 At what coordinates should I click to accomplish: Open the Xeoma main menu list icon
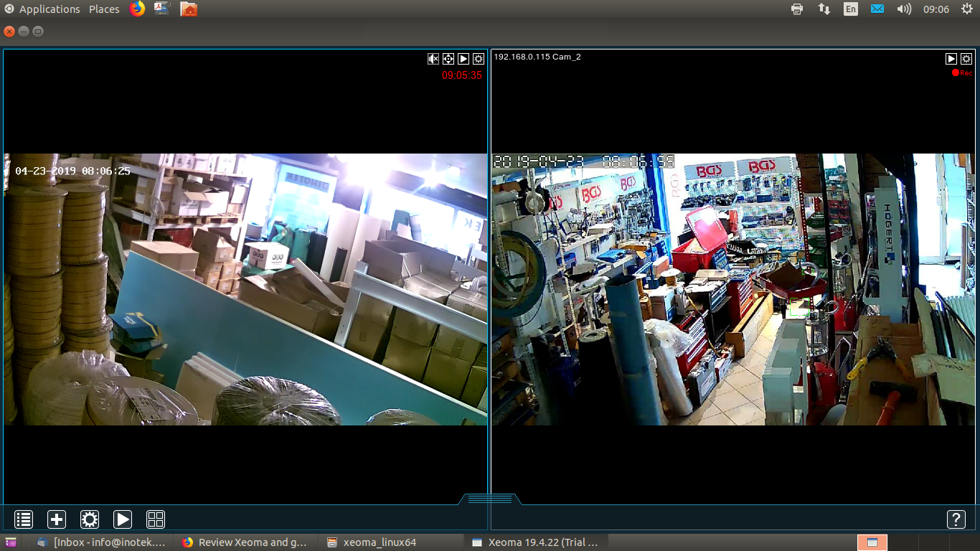coord(24,519)
